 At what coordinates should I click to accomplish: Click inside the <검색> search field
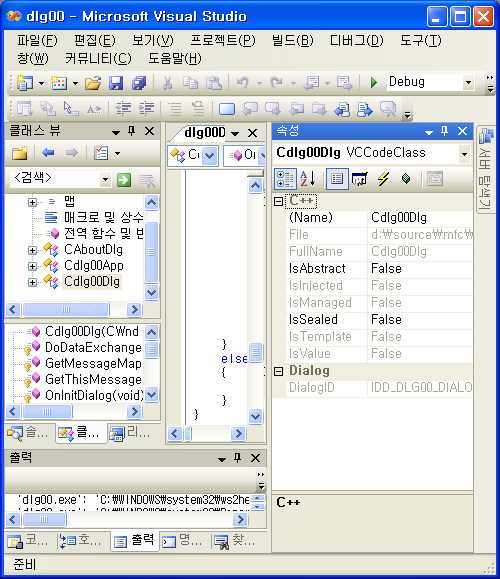55,179
